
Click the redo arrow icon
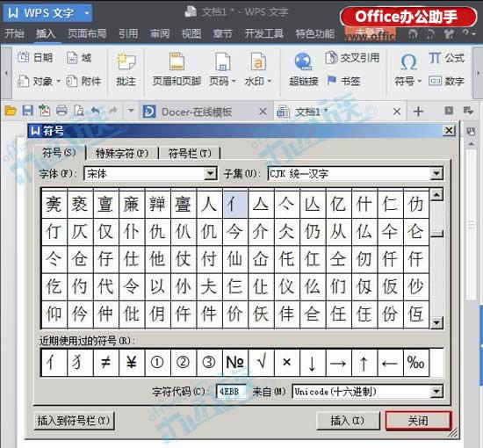pos(113,111)
